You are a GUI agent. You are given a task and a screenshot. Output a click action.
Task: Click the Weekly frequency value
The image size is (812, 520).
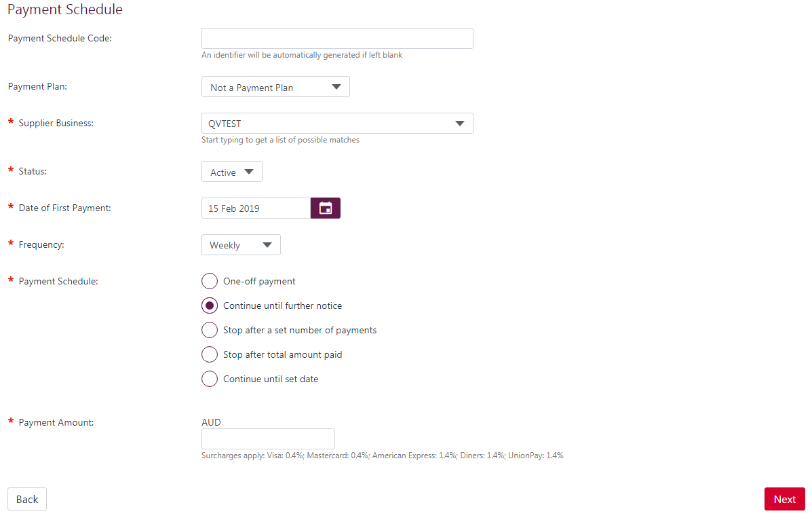point(224,244)
